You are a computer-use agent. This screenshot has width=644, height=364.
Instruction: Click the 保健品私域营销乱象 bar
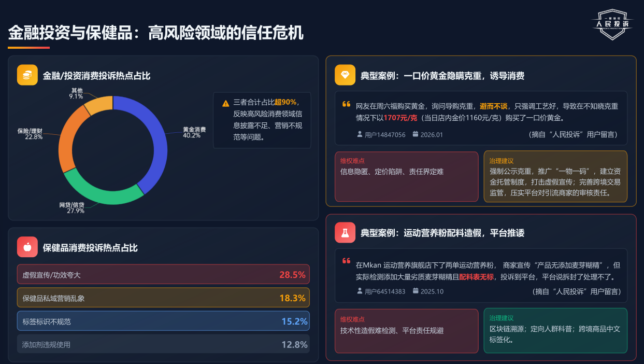click(163, 298)
